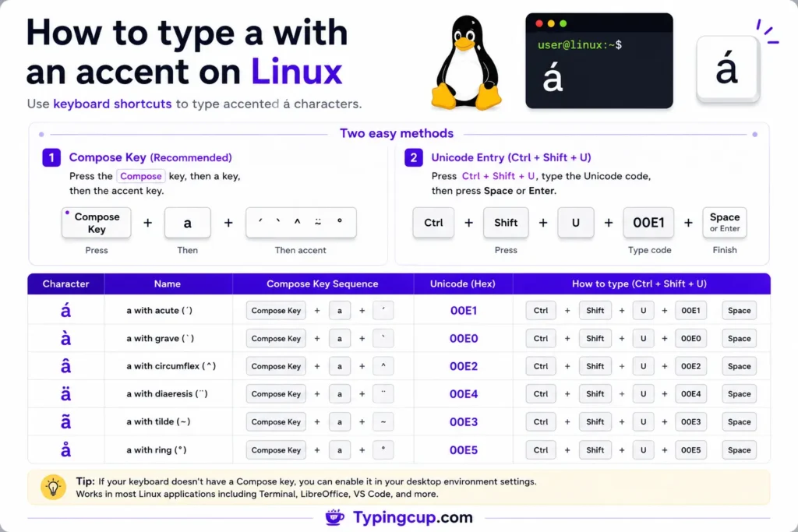Click the 00E5 keycap in the ring row

pos(690,449)
